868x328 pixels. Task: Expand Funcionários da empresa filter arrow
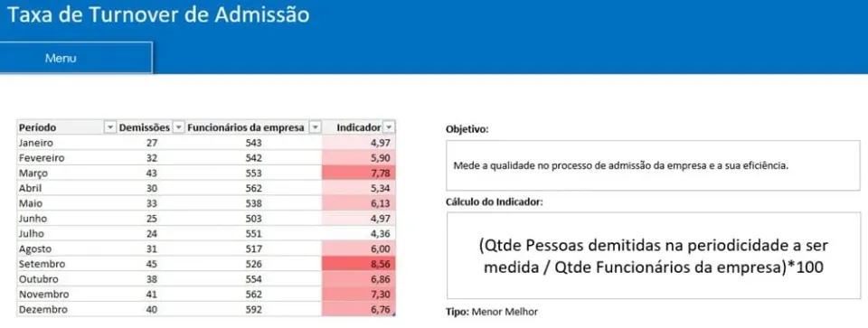click(x=315, y=127)
